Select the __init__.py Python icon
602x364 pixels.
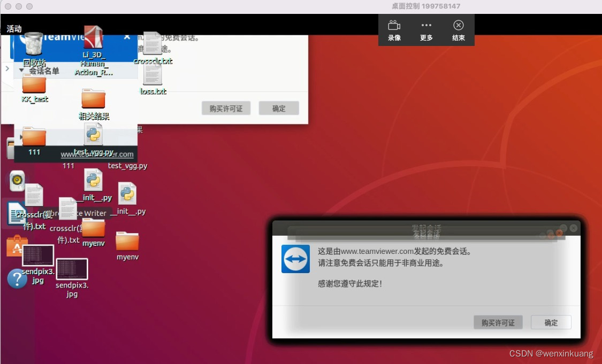127,194
